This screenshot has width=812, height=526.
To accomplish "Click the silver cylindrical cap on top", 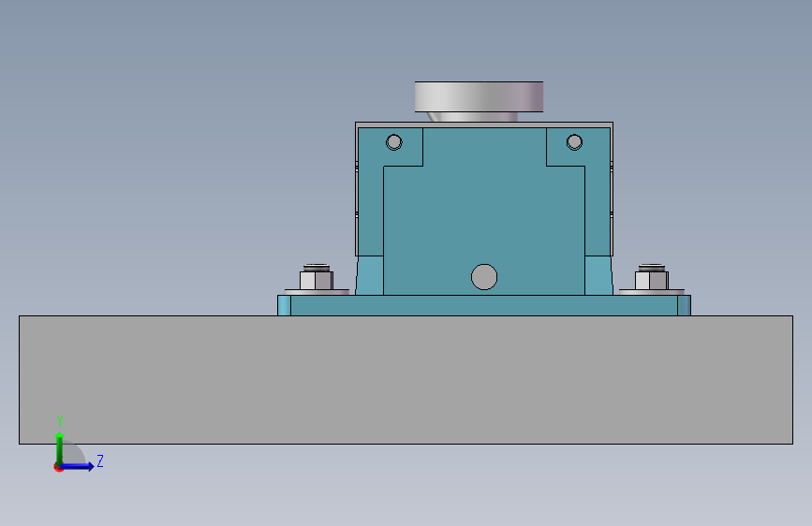I will 479,96.
